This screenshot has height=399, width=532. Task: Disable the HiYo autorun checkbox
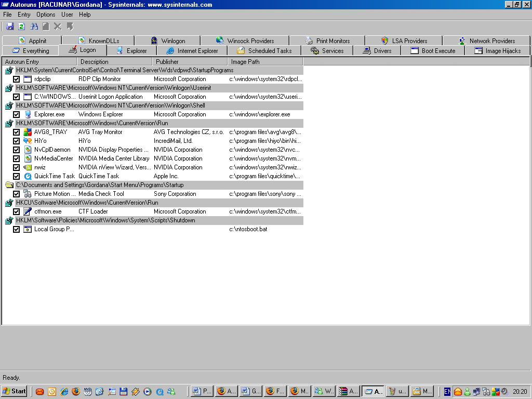click(x=16, y=141)
